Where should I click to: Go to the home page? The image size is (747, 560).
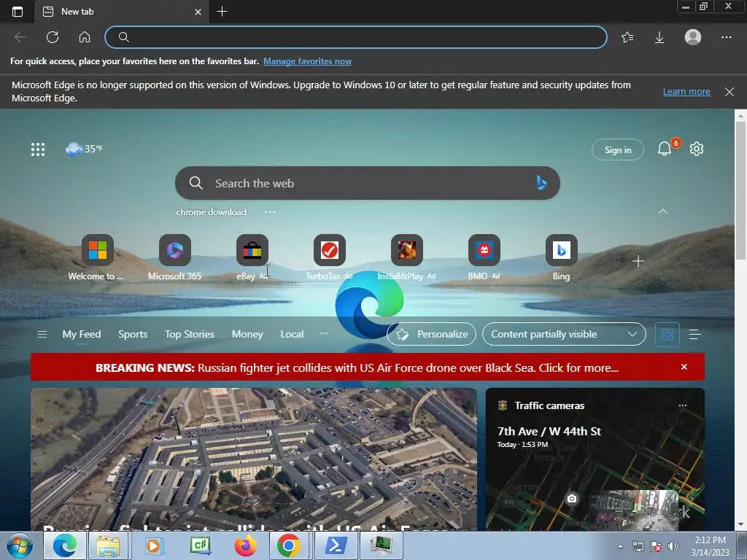point(85,37)
